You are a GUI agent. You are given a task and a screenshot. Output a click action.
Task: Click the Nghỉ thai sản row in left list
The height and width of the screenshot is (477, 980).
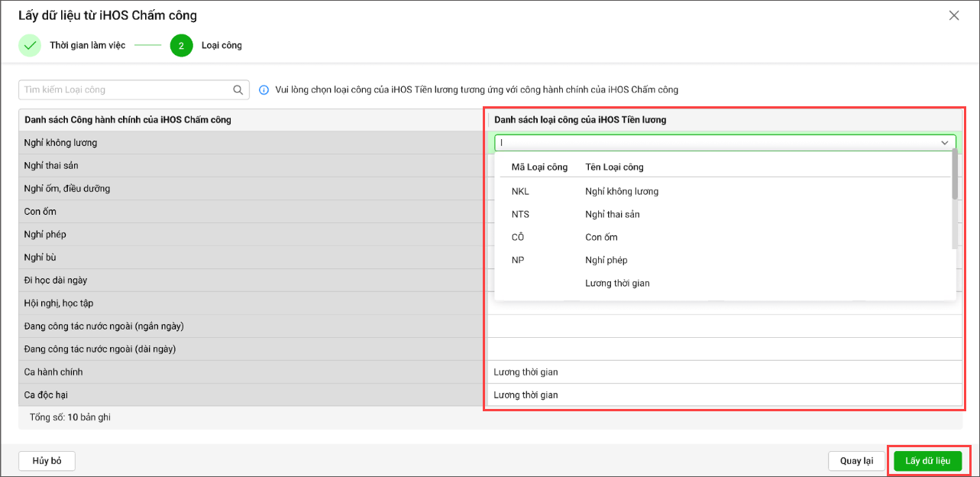[252, 166]
